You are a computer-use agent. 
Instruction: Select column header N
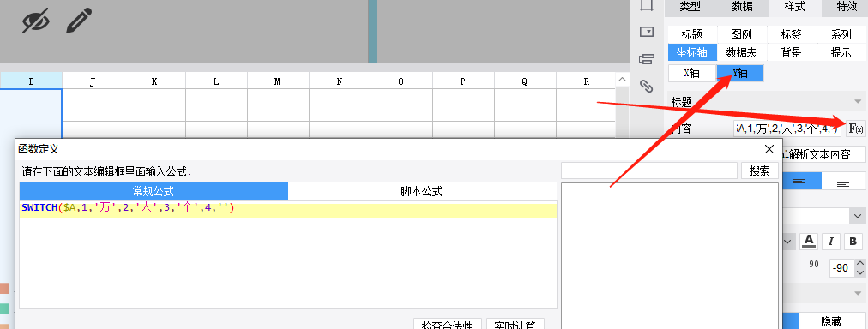coord(340,81)
